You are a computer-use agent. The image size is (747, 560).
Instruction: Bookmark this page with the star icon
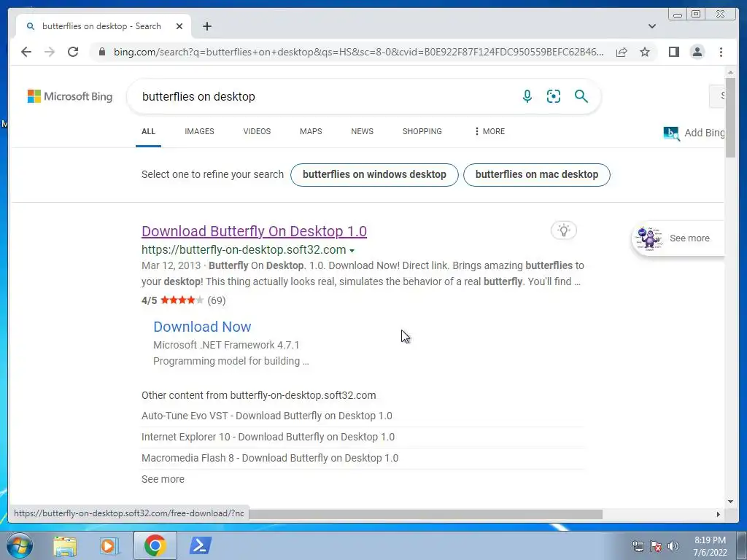645,52
